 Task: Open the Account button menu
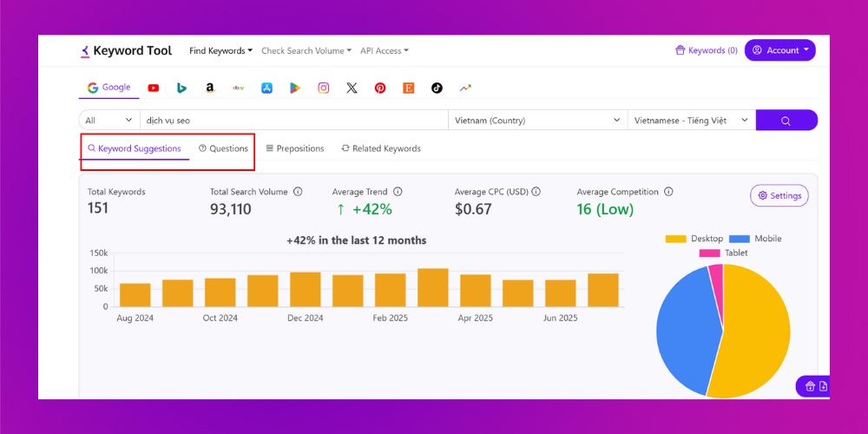(x=779, y=50)
